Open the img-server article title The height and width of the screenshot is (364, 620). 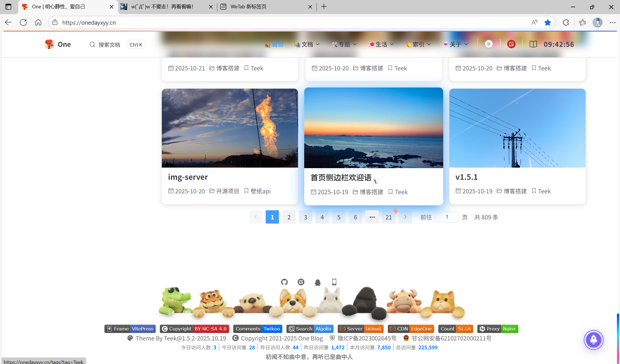tap(188, 177)
